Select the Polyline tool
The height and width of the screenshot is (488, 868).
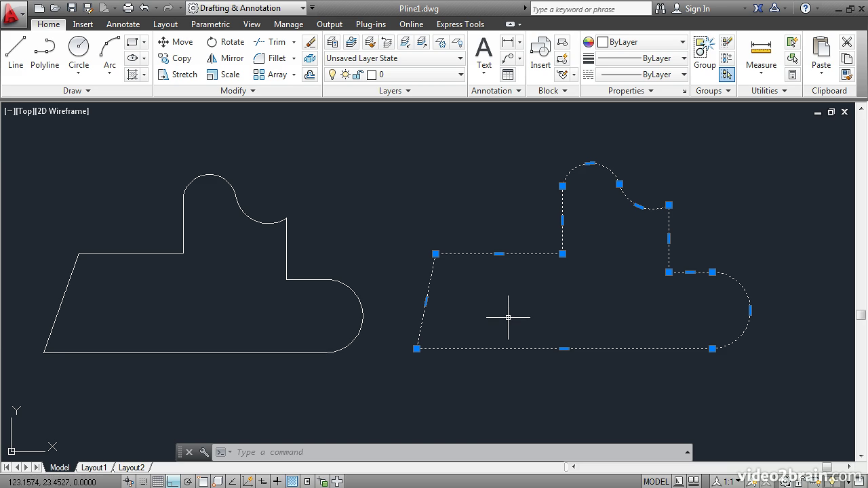(x=45, y=53)
